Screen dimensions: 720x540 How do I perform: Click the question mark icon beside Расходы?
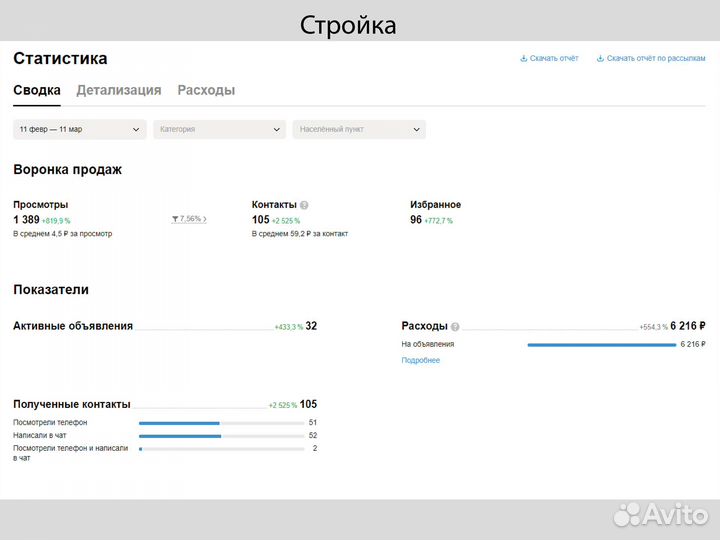coord(455,326)
